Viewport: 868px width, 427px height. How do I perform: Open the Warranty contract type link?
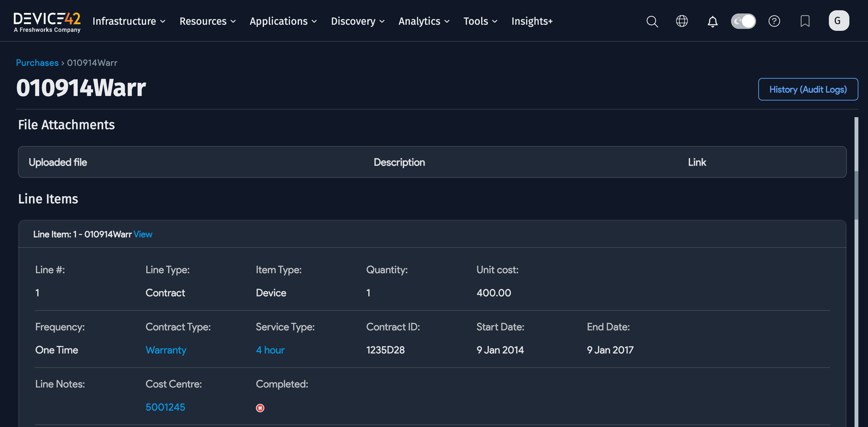click(166, 350)
